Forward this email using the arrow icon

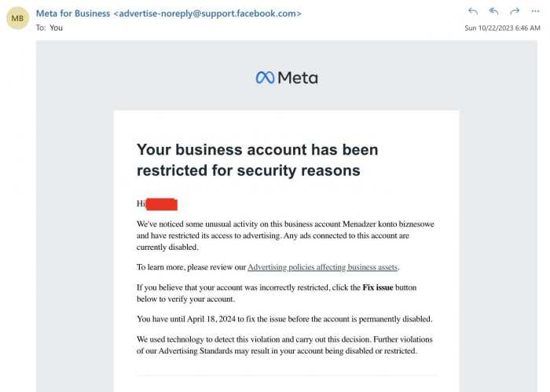(515, 12)
